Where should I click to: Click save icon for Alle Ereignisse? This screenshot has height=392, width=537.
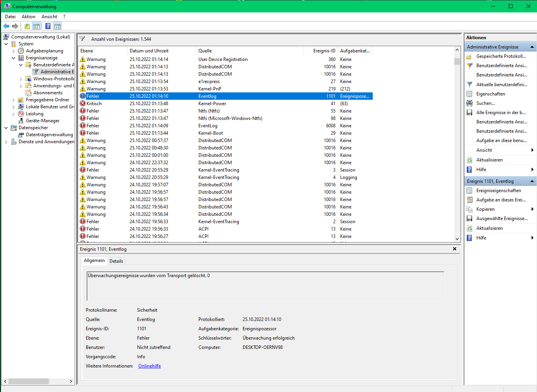(x=469, y=113)
